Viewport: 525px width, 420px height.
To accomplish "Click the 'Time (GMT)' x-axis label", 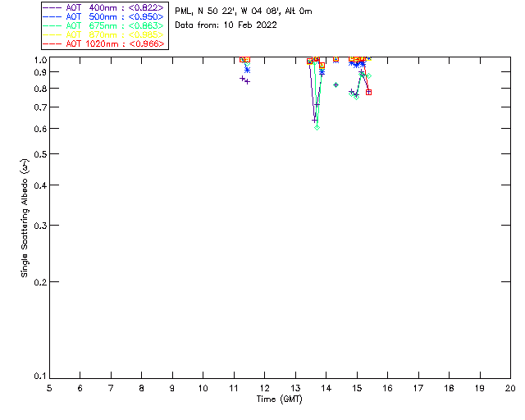I will (279, 399).
